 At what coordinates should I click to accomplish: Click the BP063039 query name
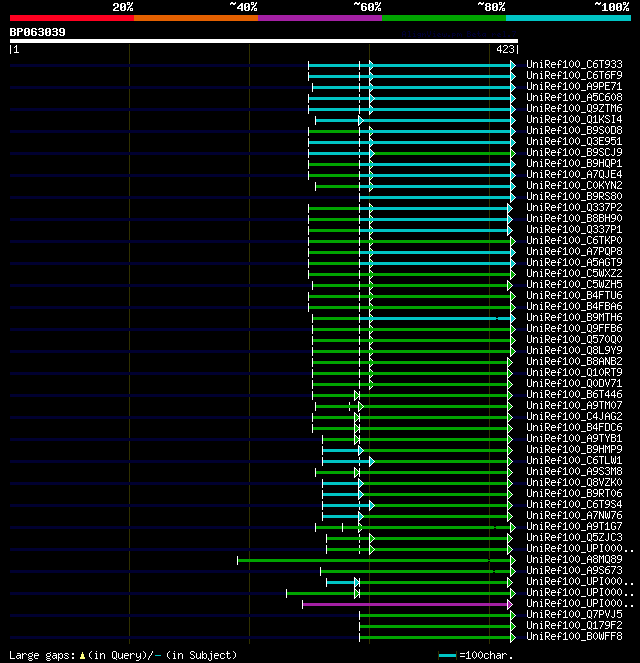click(38, 32)
